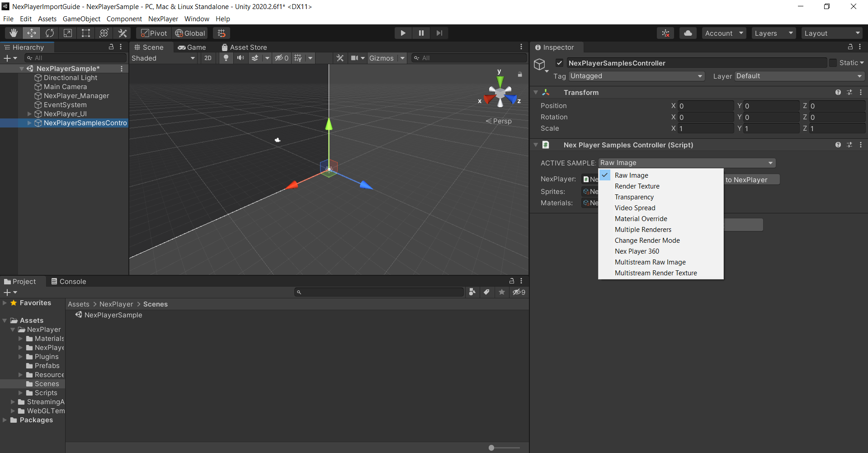Search project by label icon
Image resolution: width=868 pixels, height=453 pixels.
coord(486,292)
